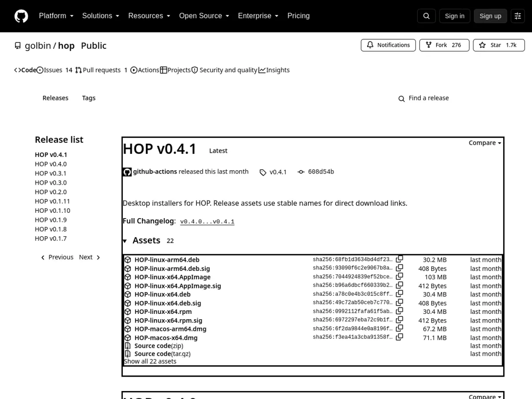Open the Pull requests tab
The image size is (532, 399).
[x=102, y=70]
